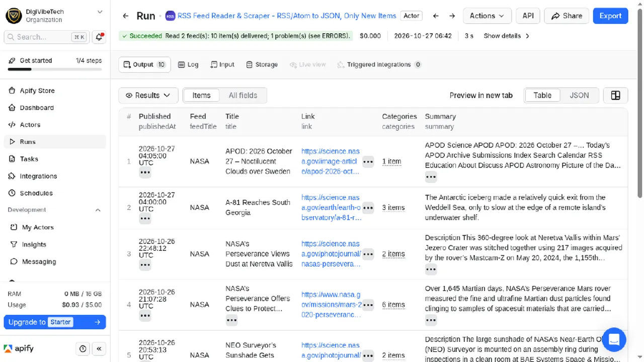Screen dimensions: 644x362
Task: Focus the Search input field
Action: [46, 37]
